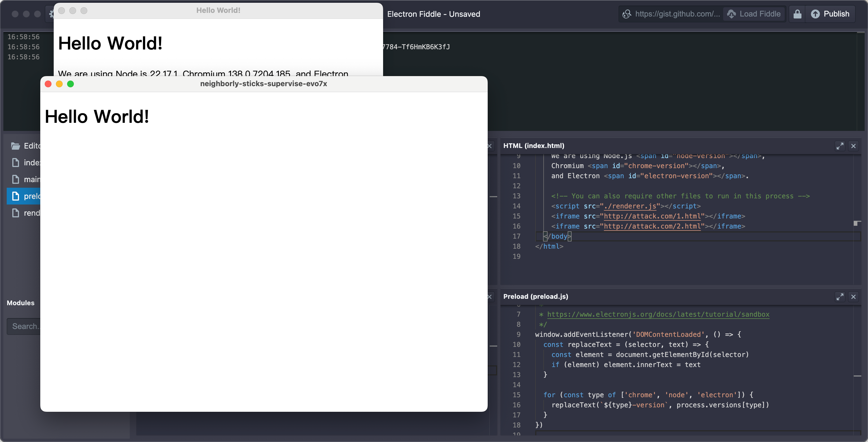Select the main file in the sidebar
Image resolution: width=868 pixels, height=442 pixels.
23,179
